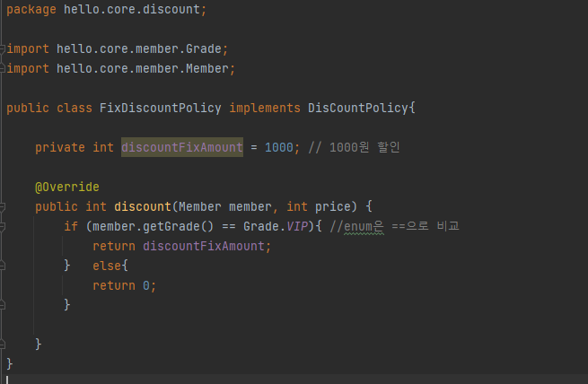Click the 'DisCountPolicy' interface name

click(x=358, y=109)
